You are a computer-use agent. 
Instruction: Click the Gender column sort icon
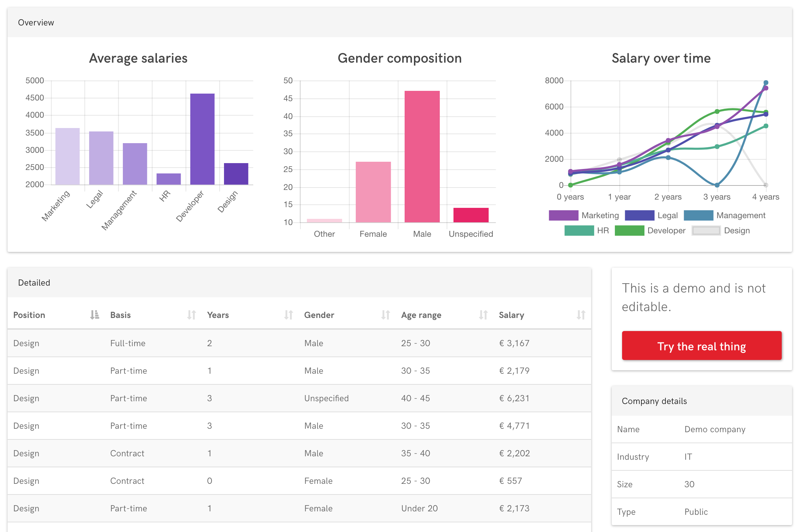(386, 315)
